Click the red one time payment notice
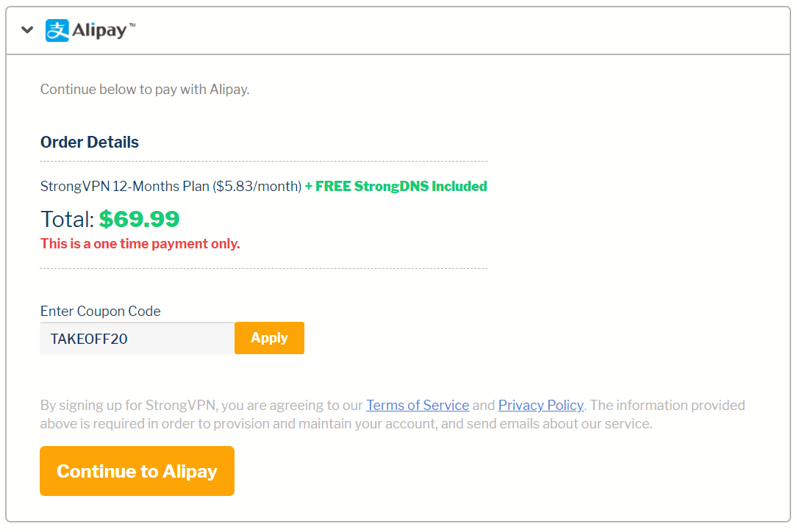Image resolution: width=797 pixels, height=532 pixels. click(140, 244)
